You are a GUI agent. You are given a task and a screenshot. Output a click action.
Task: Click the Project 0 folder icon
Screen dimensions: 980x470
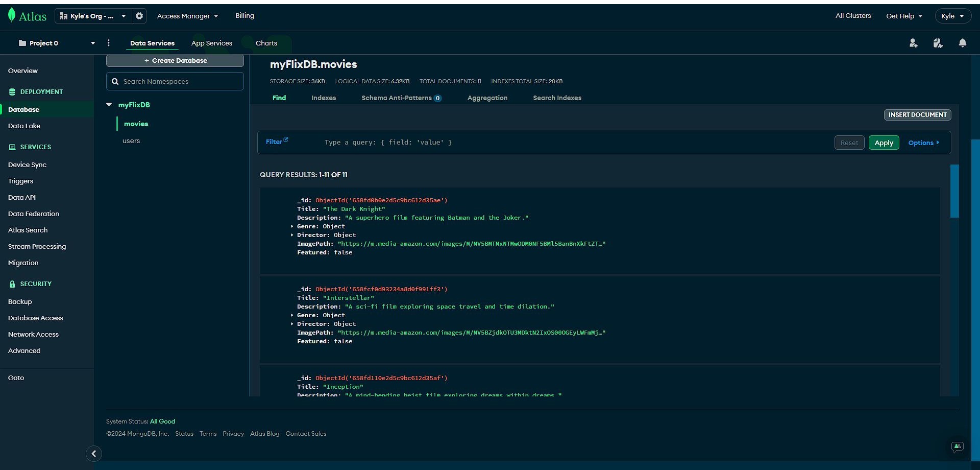point(22,43)
